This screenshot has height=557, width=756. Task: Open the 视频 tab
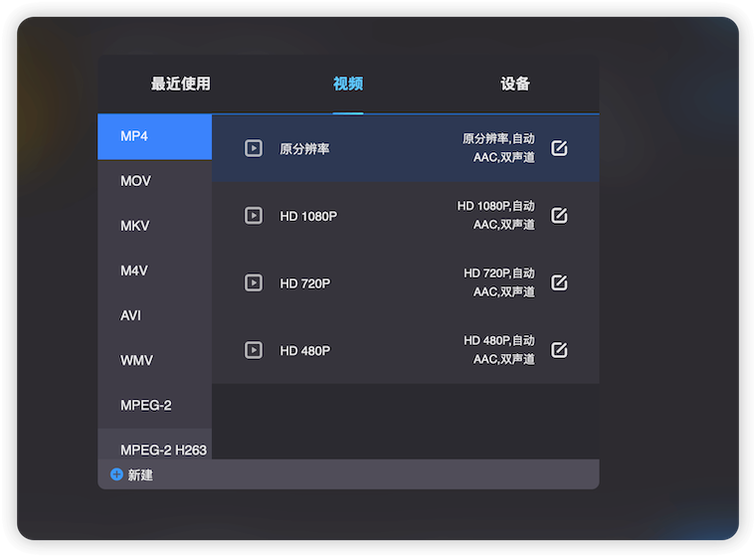coord(348,85)
